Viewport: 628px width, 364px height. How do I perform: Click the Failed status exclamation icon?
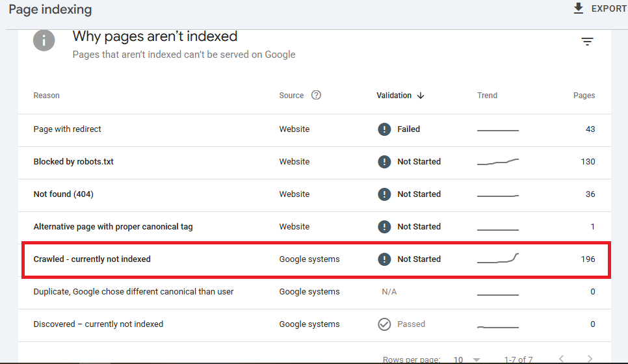click(384, 129)
